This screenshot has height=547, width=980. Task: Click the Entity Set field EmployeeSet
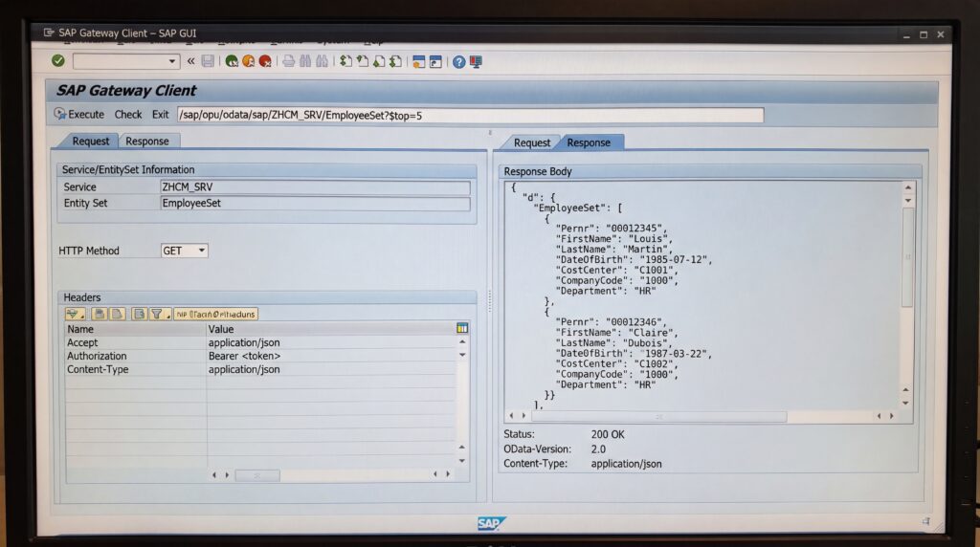click(315, 203)
